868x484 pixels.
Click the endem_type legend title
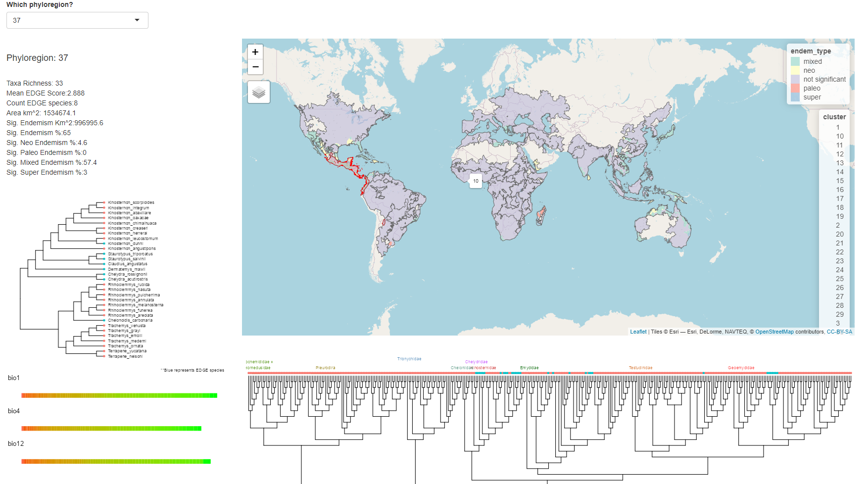click(811, 51)
